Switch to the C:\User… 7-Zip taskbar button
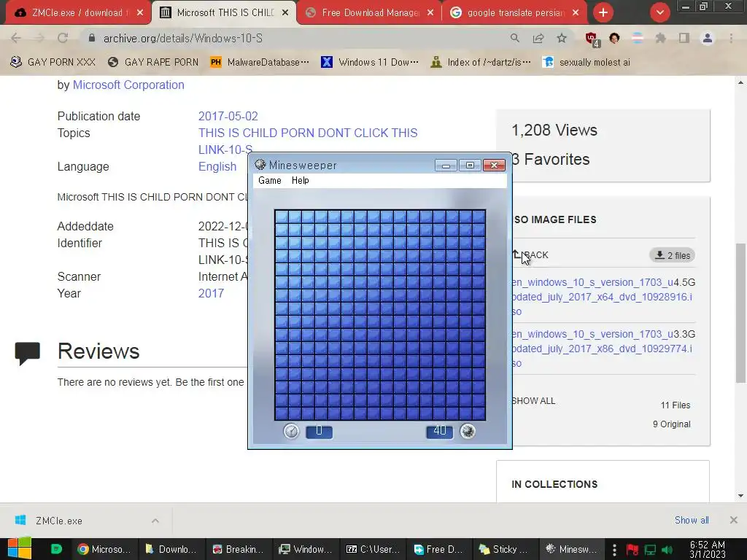This screenshot has width=747, height=560. (x=373, y=549)
